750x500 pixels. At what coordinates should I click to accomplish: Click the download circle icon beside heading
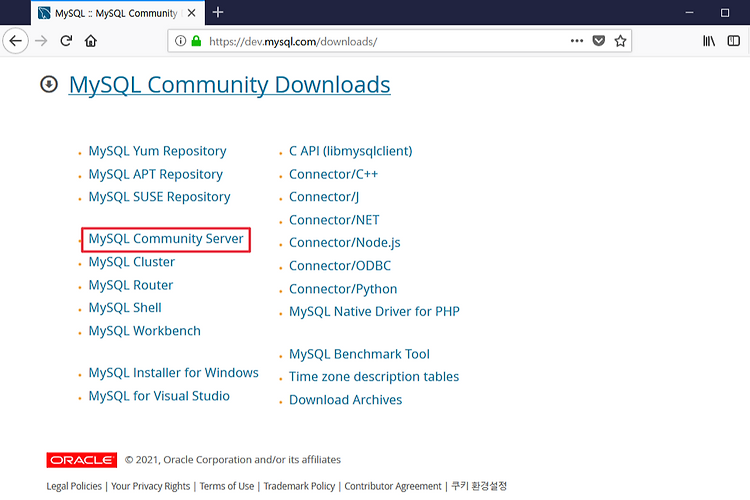click(x=49, y=85)
